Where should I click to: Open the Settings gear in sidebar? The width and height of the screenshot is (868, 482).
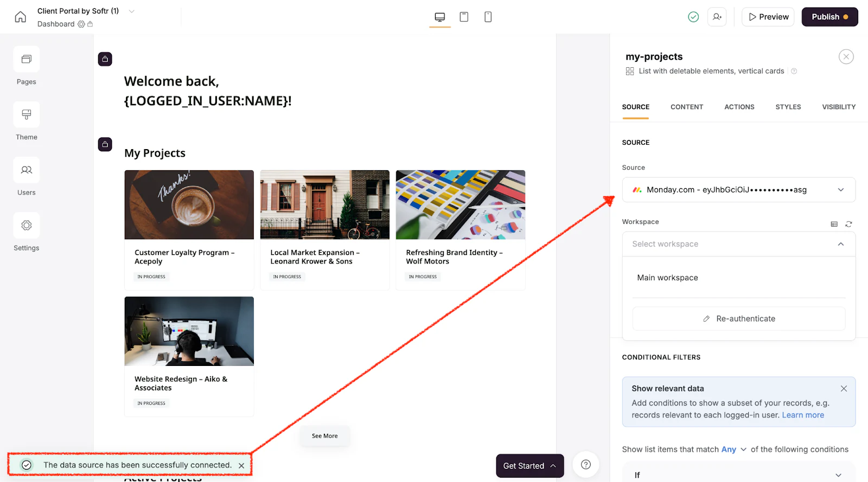[x=27, y=225]
